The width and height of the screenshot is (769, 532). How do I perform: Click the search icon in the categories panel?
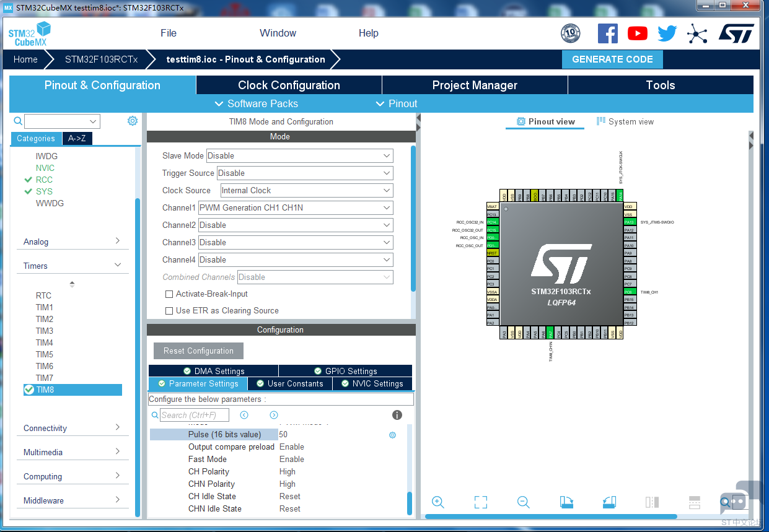tap(18, 121)
